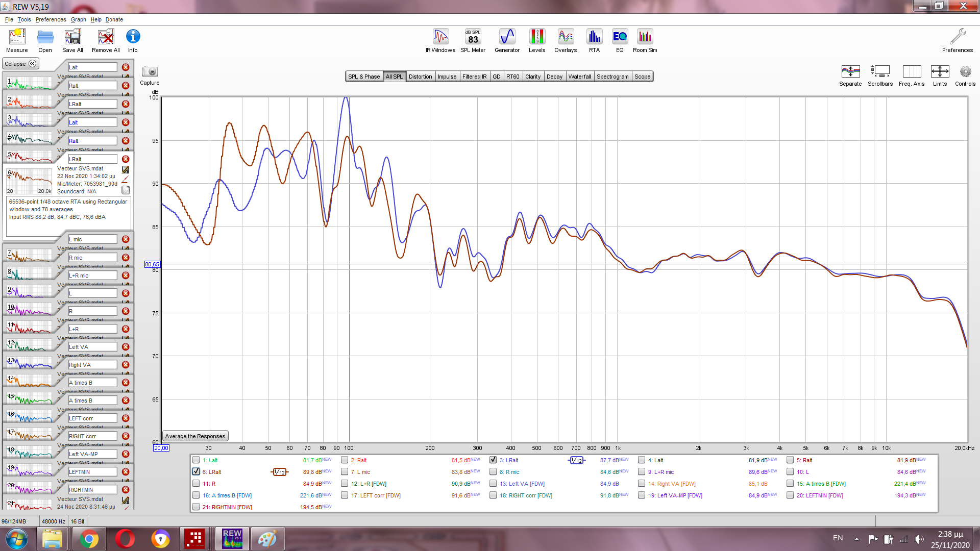Screen dimensions: 980x551
Task: Enable the 8: R mic trace checkbox
Action: (493, 472)
